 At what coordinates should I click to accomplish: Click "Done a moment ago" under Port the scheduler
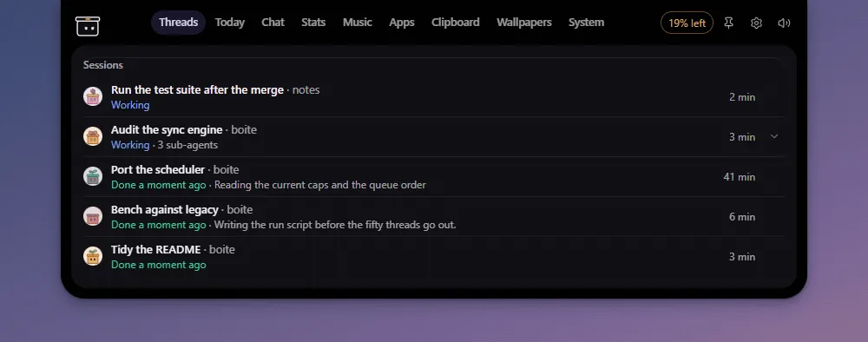pos(158,185)
